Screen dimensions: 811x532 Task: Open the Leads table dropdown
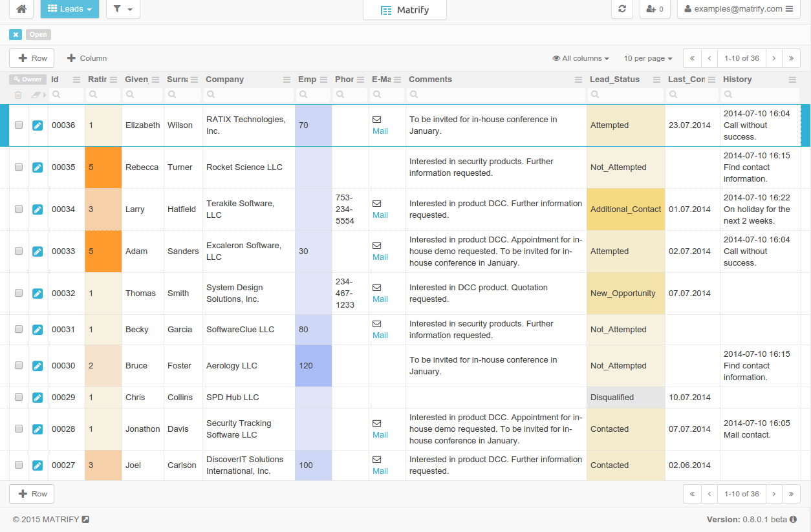tap(70, 9)
